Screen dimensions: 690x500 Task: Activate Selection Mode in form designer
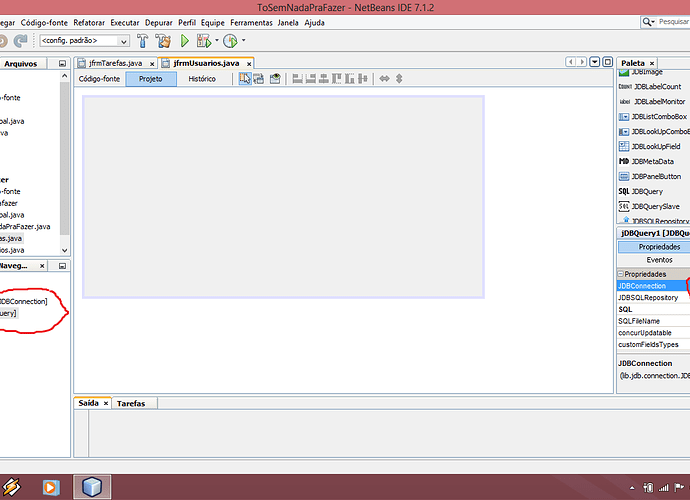(x=244, y=79)
